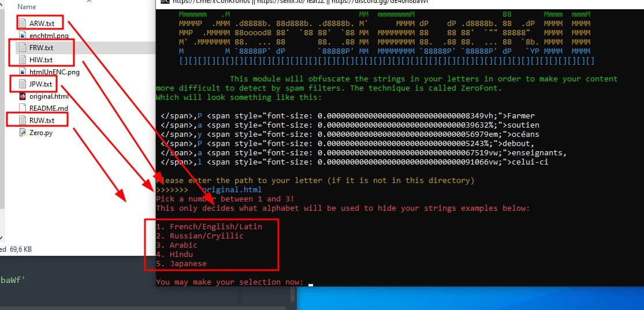
Task: Click the '4. Hindu' option text
Action: (x=174, y=254)
